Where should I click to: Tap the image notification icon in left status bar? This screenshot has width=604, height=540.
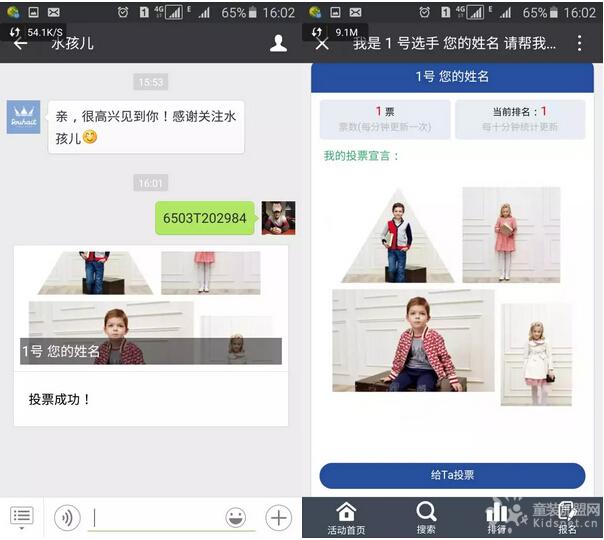pos(34,12)
